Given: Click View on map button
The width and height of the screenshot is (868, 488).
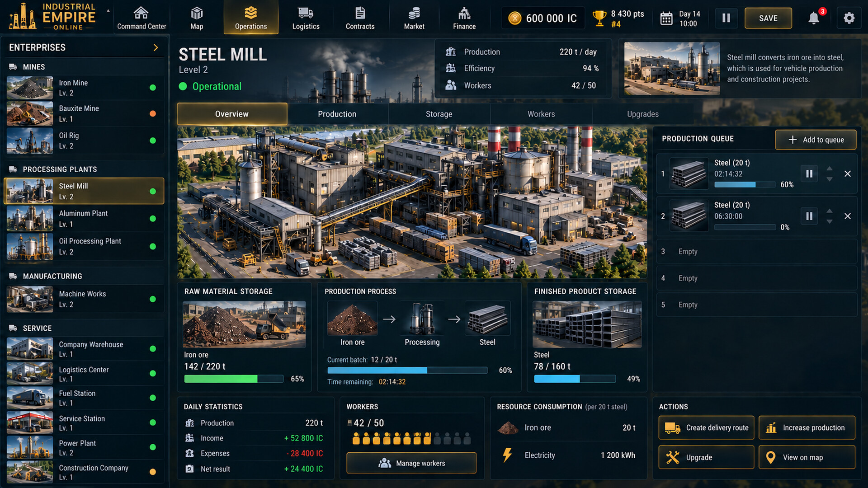Looking at the screenshot, I should (x=807, y=457).
